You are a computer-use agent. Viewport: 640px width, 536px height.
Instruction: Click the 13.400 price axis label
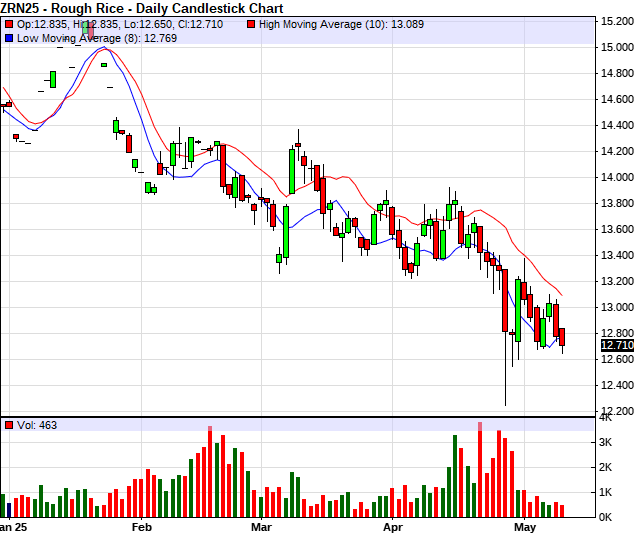pos(617,255)
